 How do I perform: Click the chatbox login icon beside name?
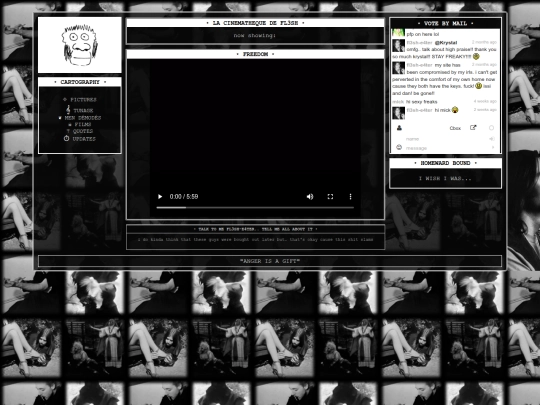pyautogui.click(x=492, y=139)
